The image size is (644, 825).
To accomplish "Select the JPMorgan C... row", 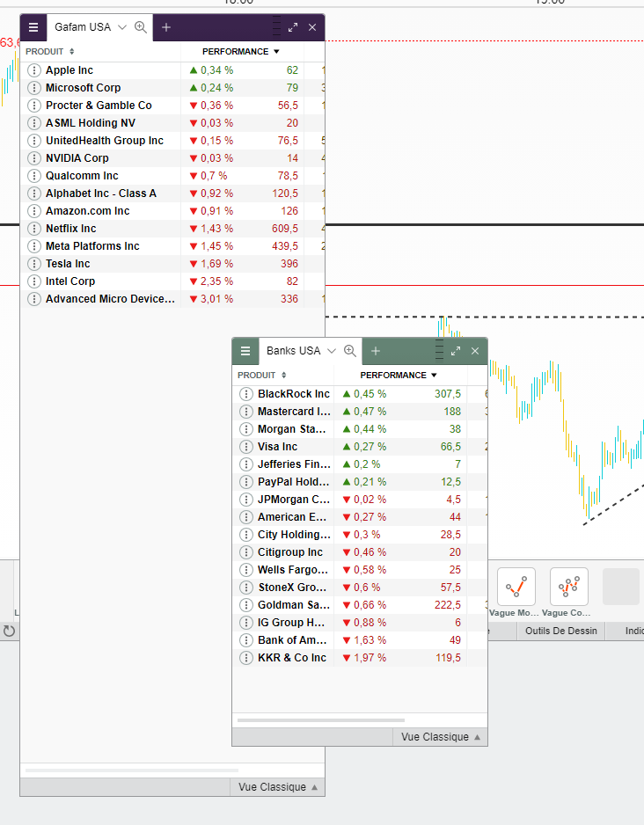I will point(360,500).
